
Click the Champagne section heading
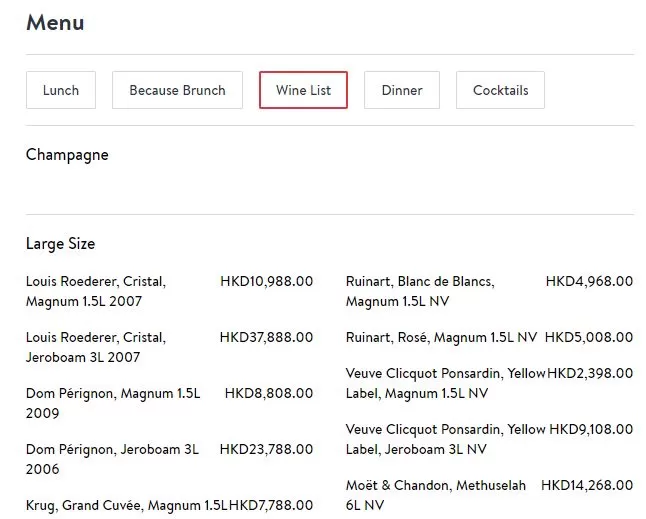tap(67, 155)
